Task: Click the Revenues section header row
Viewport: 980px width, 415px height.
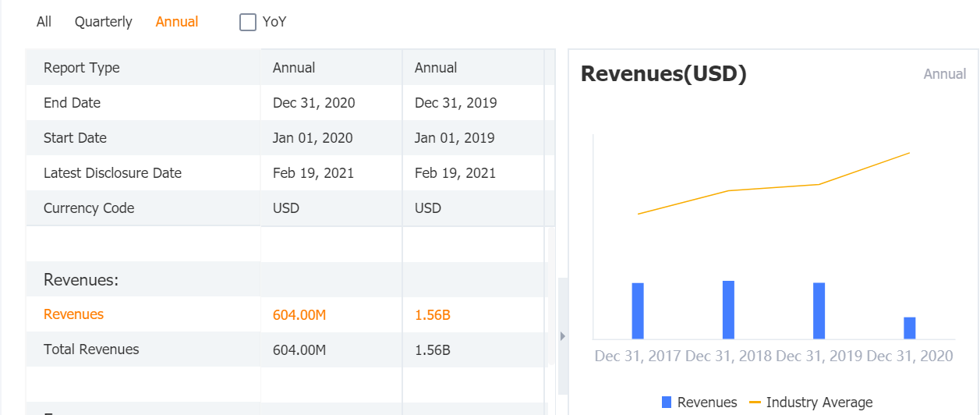Action: 81,279
